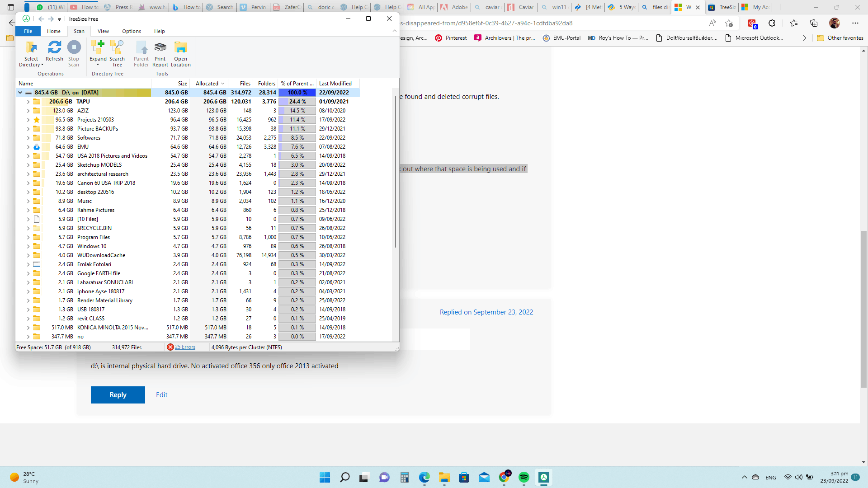Click the Open Location icon
The image size is (868, 488).
[x=181, y=47]
